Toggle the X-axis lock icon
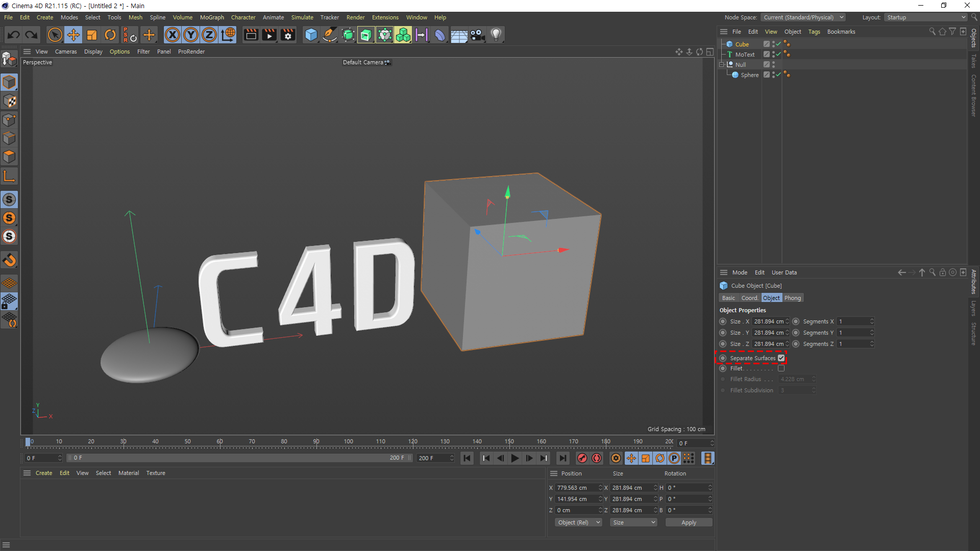The width and height of the screenshot is (980, 551). tap(173, 35)
